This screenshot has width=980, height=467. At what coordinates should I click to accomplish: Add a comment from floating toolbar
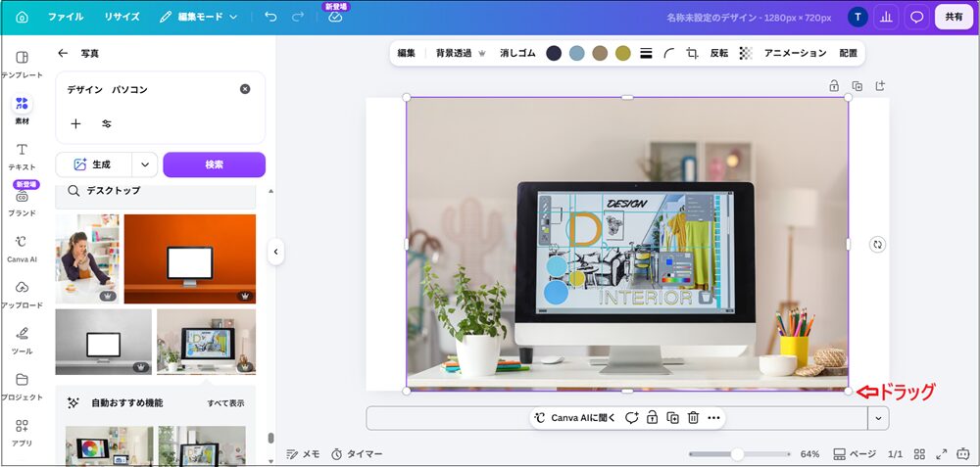click(632, 418)
